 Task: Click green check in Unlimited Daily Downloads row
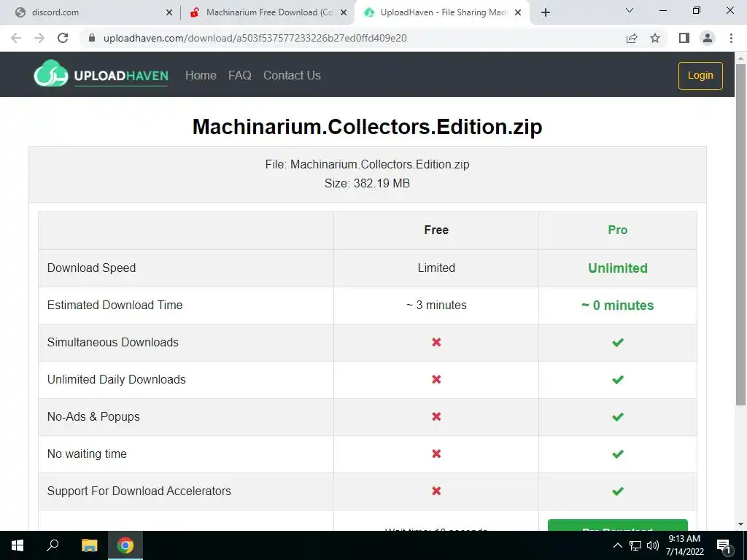tap(618, 379)
